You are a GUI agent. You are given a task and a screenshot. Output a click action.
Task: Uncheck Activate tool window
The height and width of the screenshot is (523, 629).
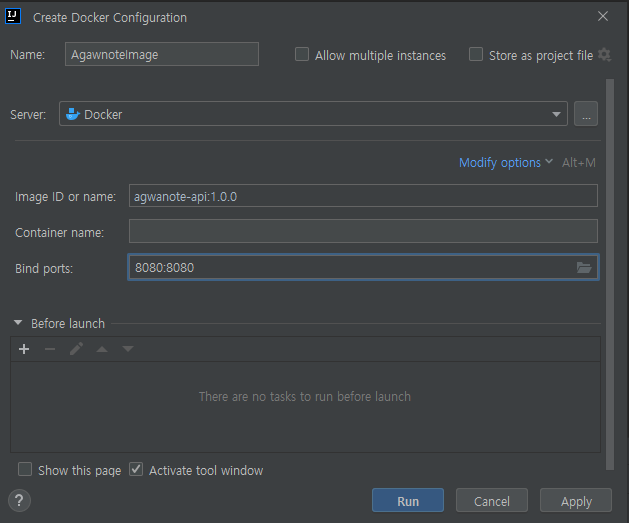tap(136, 469)
